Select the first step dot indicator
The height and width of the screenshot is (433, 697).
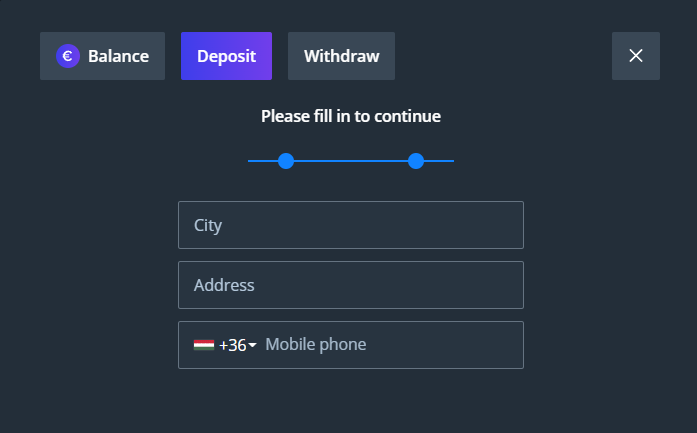coord(286,161)
